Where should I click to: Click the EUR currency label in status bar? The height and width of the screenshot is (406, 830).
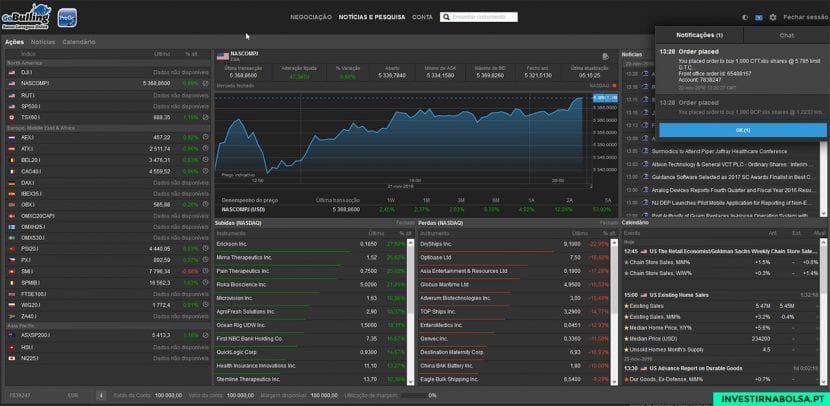[73, 395]
